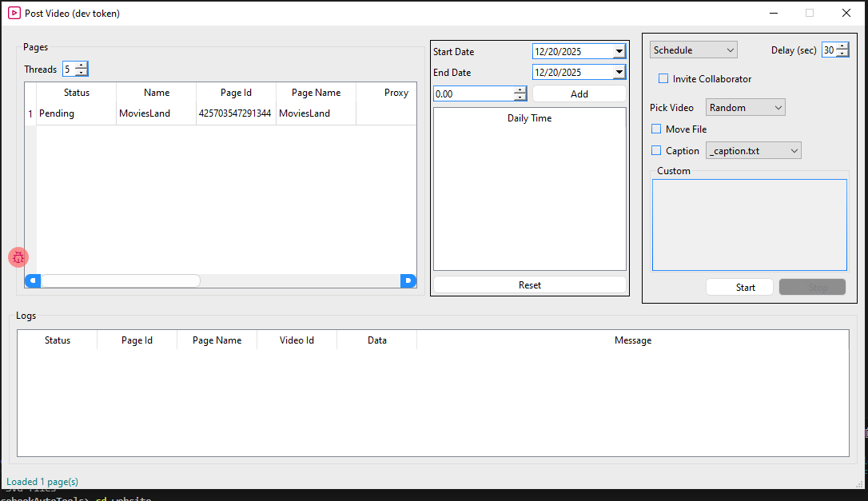Sort pages by Page Name column header
The width and height of the screenshot is (868, 501).
316,93
